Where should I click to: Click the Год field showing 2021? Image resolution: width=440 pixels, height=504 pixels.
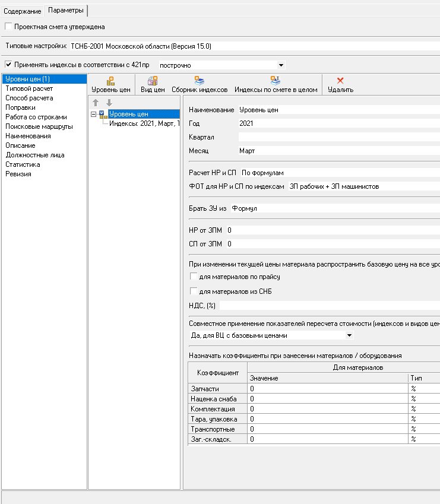coord(339,123)
